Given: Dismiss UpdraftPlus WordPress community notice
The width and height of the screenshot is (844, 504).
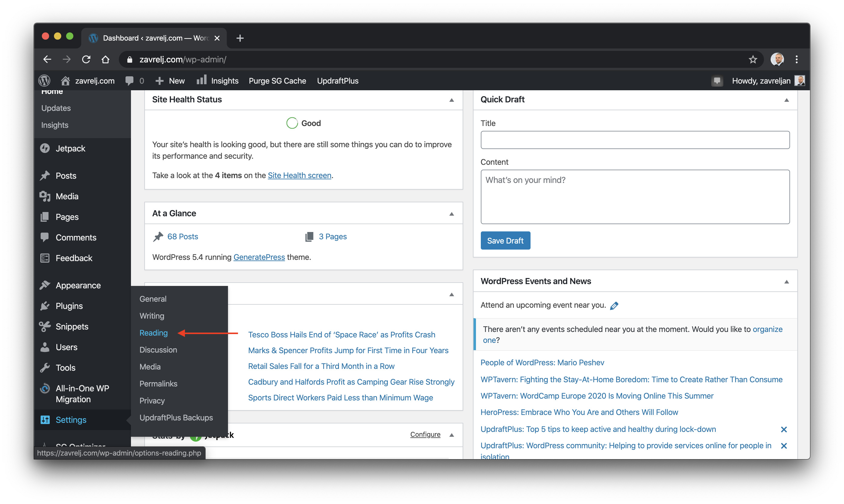Looking at the screenshot, I should [x=783, y=446].
